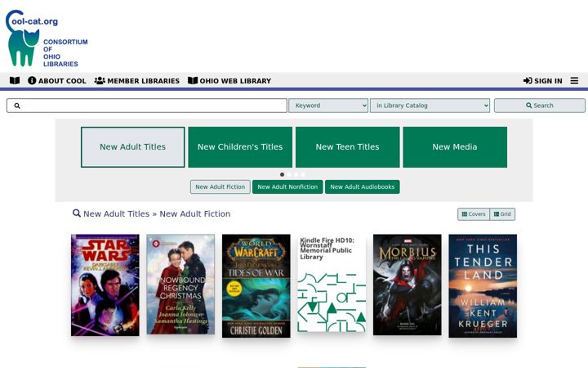The width and height of the screenshot is (588, 368).
Task: Open the Star Wars book cover
Action: [x=105, y=285]
